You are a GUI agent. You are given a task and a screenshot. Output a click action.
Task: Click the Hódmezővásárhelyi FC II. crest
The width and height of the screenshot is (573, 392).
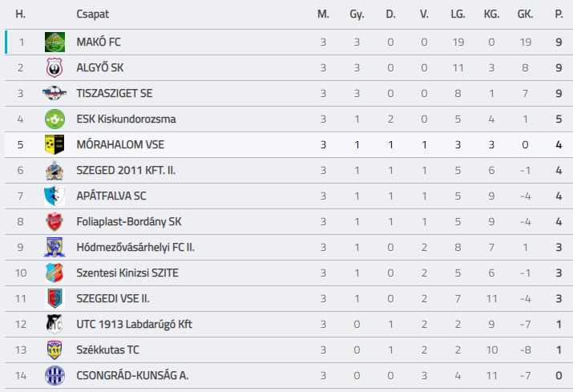pyautogui.click(x=54, y=247)
